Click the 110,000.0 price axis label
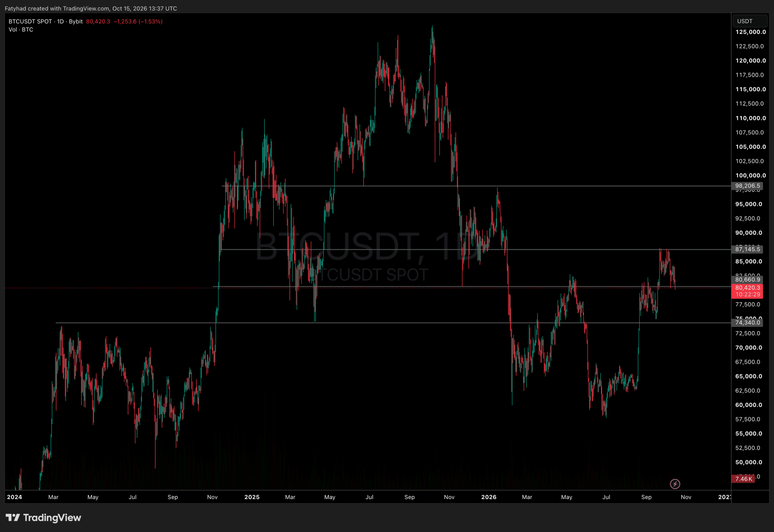The height and width of the screenshot is (532, 774). click(x=751, y=118)
